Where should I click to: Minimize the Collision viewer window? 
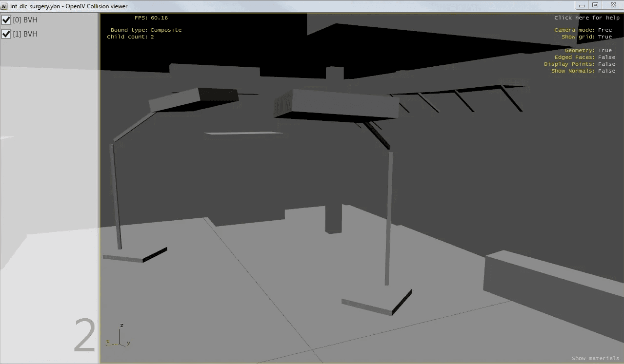click(582, 5)
